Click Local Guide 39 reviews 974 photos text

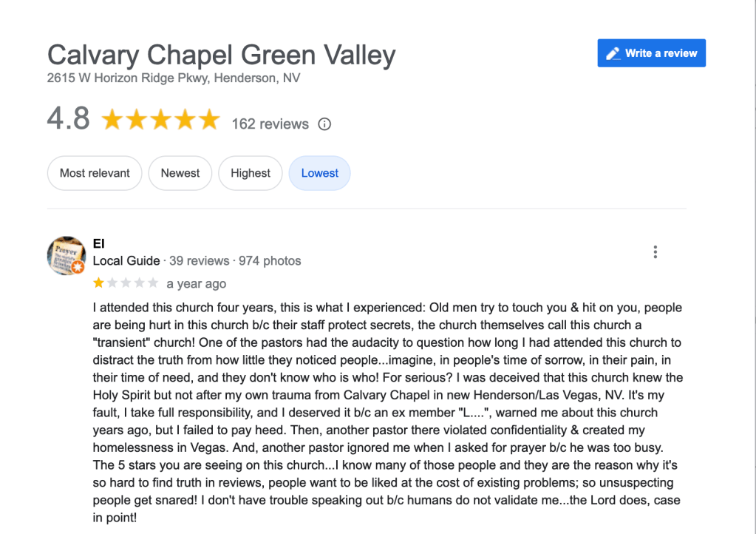[197, 260]
